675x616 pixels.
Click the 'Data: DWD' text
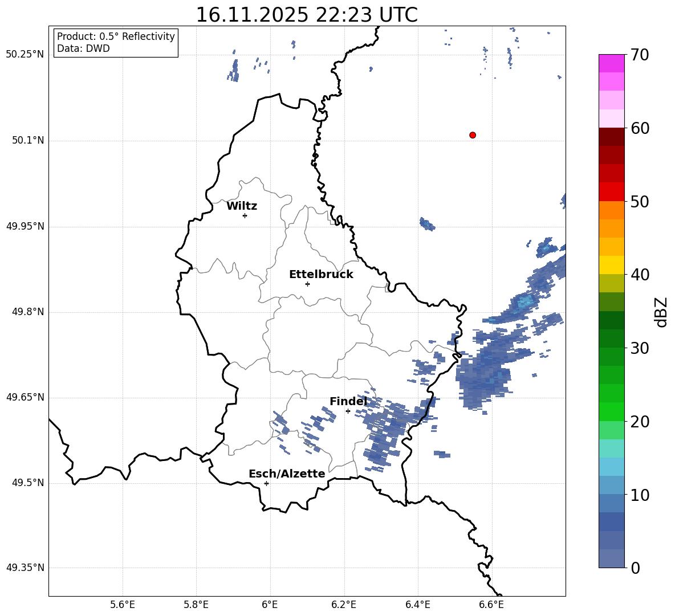coord(83,48)
